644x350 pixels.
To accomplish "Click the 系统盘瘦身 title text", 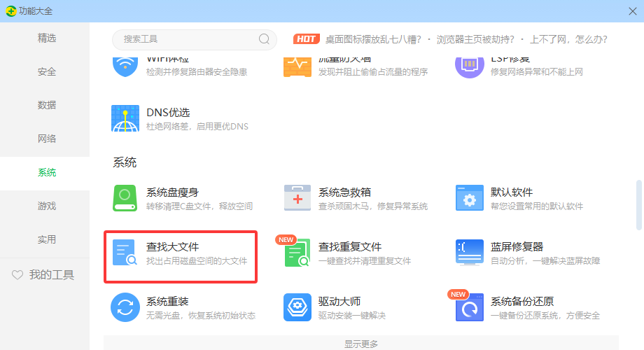I will 172,192.
